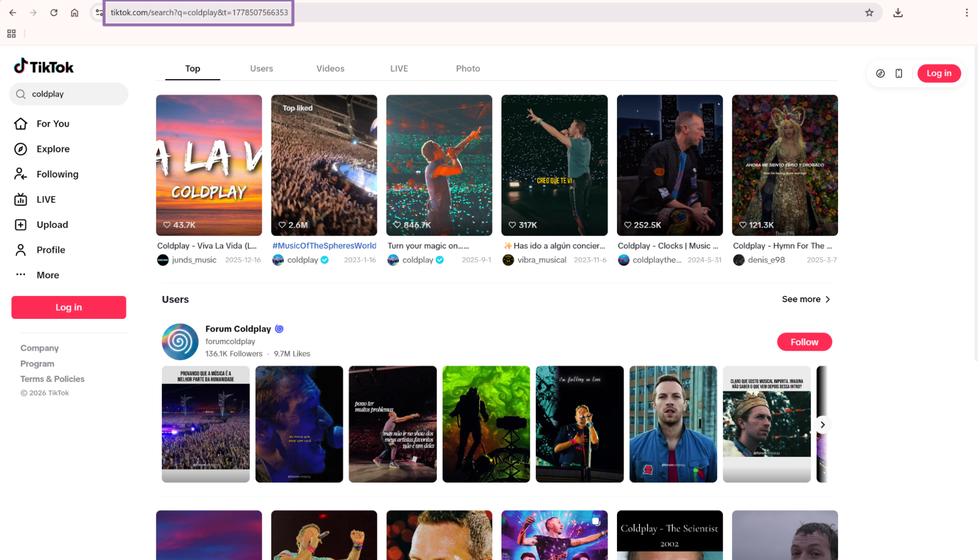The height and width of the screenshot is (560, 978).
Task: Click the TikTok logo
Action: point(44,67)
